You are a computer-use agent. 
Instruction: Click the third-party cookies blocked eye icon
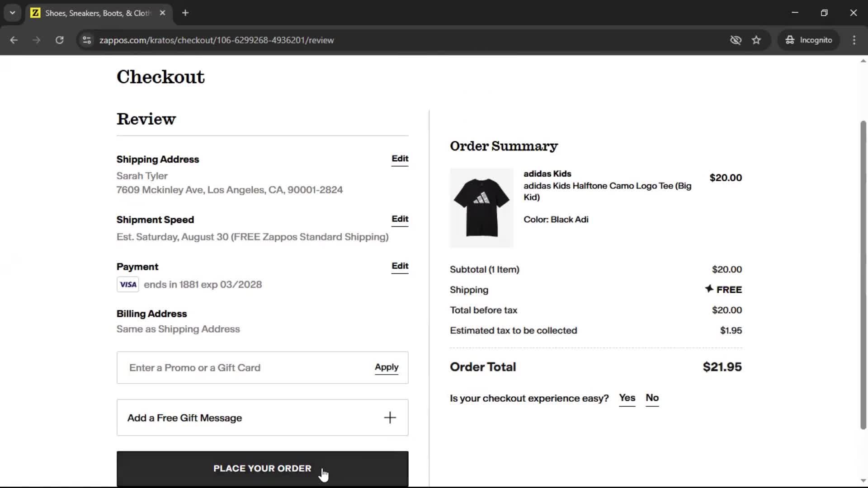coord(736,40)
